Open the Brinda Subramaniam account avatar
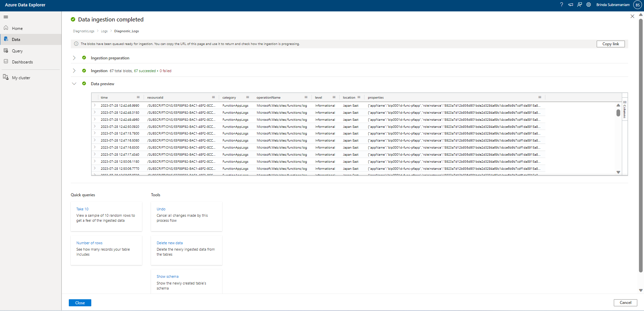This screenshot has height=311, width=644. point(637,5)
